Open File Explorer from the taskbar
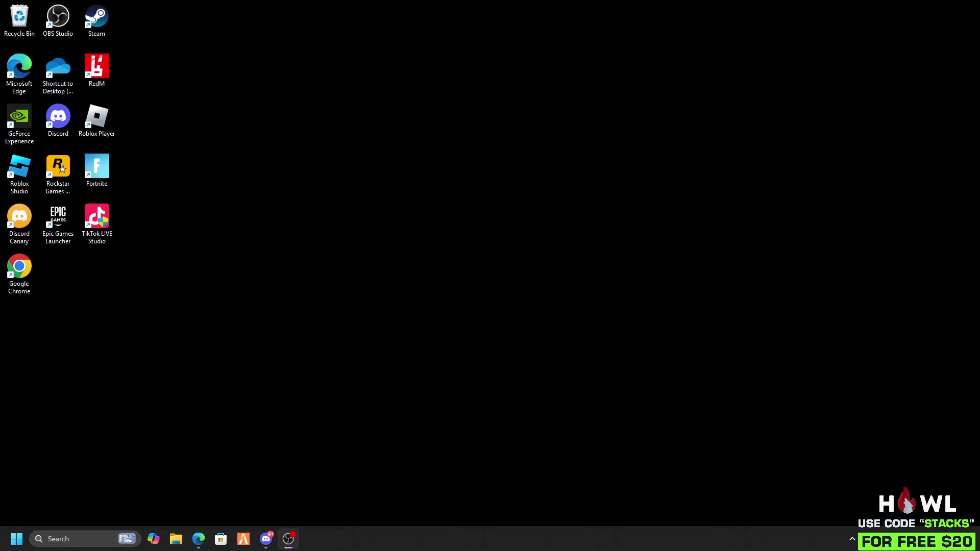980x551 pixels. [x=176, y=539]
